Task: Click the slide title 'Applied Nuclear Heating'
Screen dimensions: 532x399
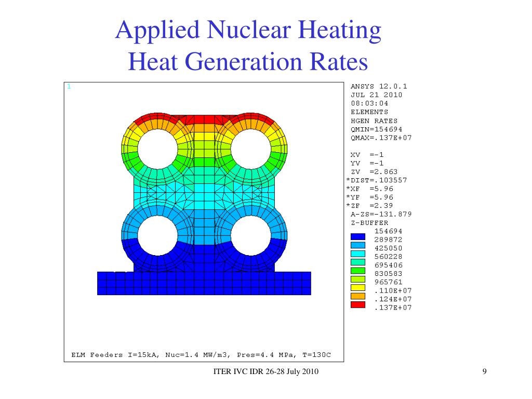Action: (x=248, y=30)
